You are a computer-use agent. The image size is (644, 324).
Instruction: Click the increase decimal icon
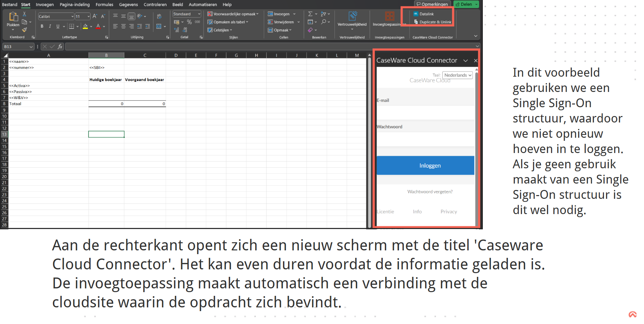click(x=177, y=30)
